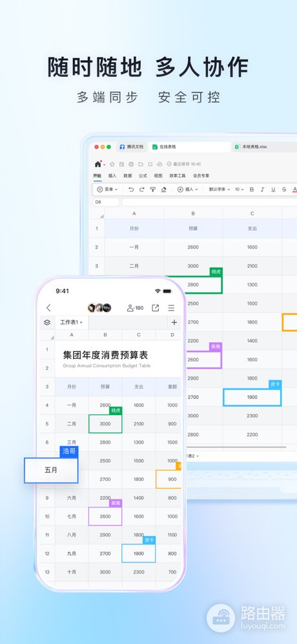This screenshot has width=297, height=644.
Task: Select the 开始 ribbon tab
Action: 97,176
